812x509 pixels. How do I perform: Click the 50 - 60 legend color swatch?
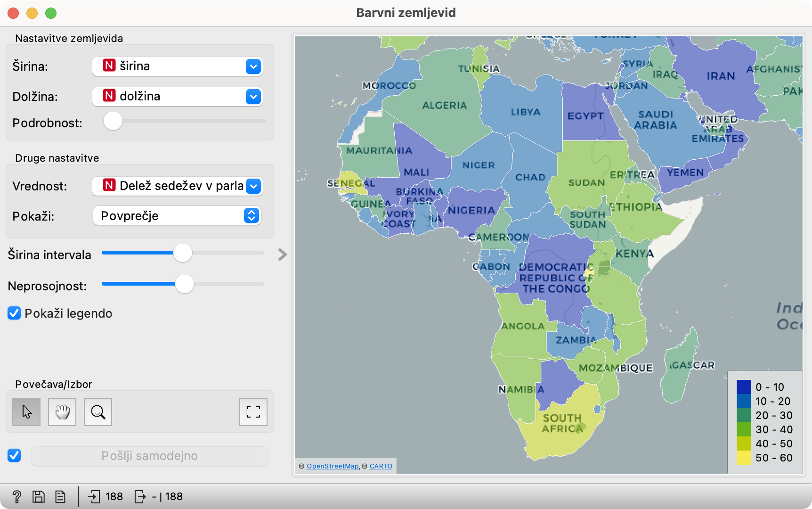pos(744,458)
